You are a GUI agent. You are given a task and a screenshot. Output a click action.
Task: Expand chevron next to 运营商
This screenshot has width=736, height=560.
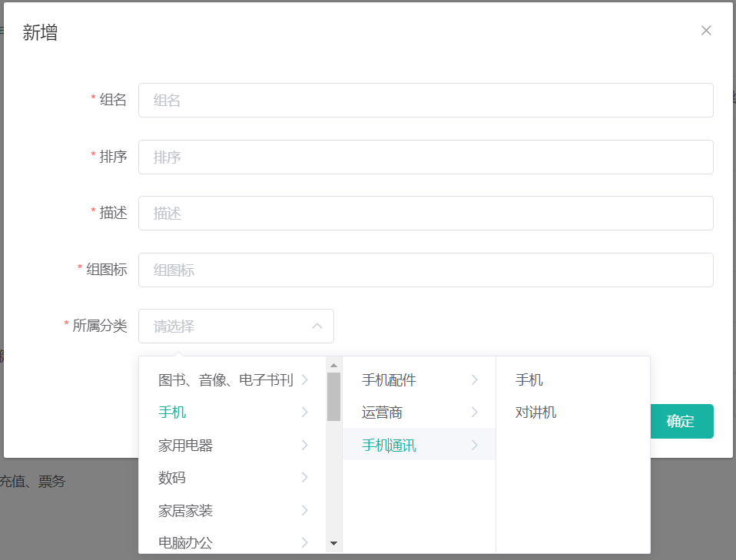[475, 413]
